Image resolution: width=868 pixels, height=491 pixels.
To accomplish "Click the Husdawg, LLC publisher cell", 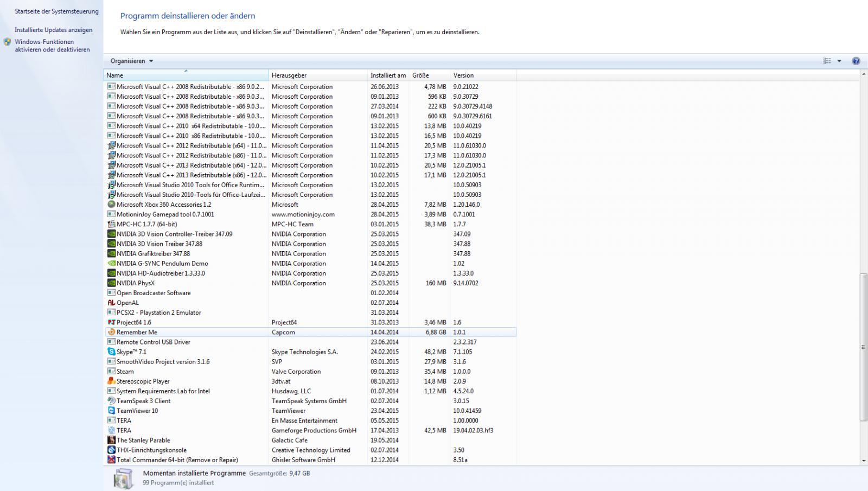I will click(291, 391).
